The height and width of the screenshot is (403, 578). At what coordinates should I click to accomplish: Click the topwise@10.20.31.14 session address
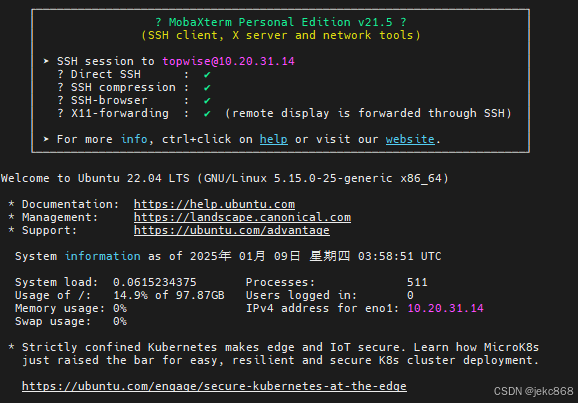229,61
